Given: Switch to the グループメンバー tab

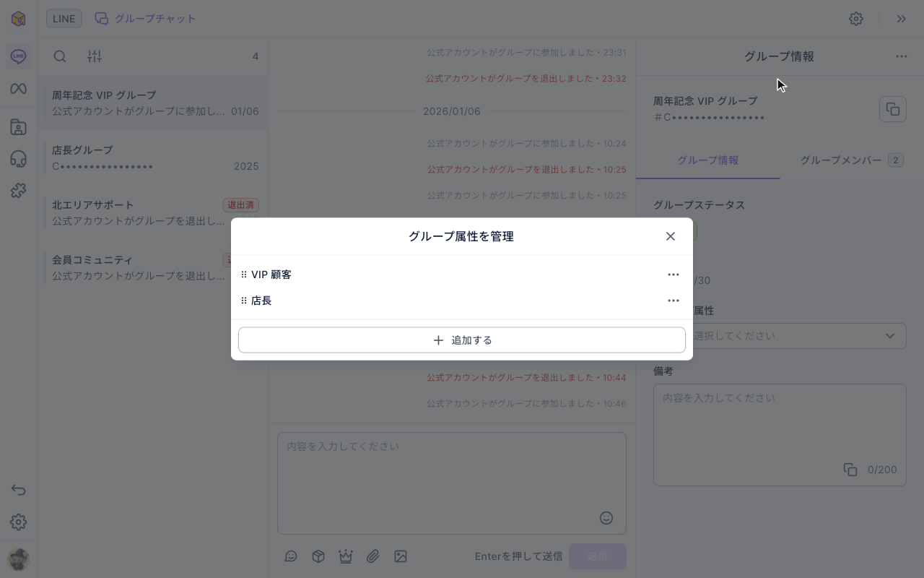Looking at the screenshot, I should [x=852, y=160].
